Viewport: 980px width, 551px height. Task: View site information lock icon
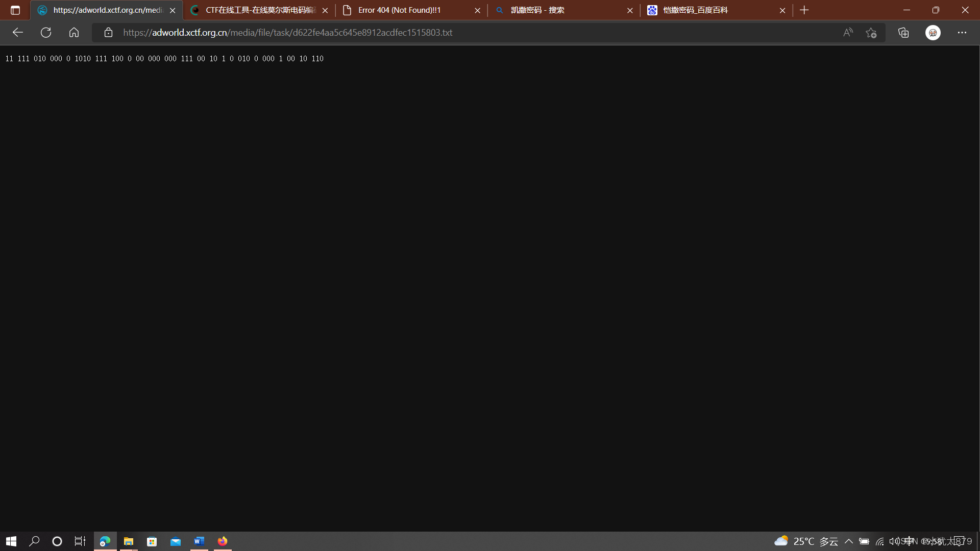pyautogui.click(x=108, y=33)
